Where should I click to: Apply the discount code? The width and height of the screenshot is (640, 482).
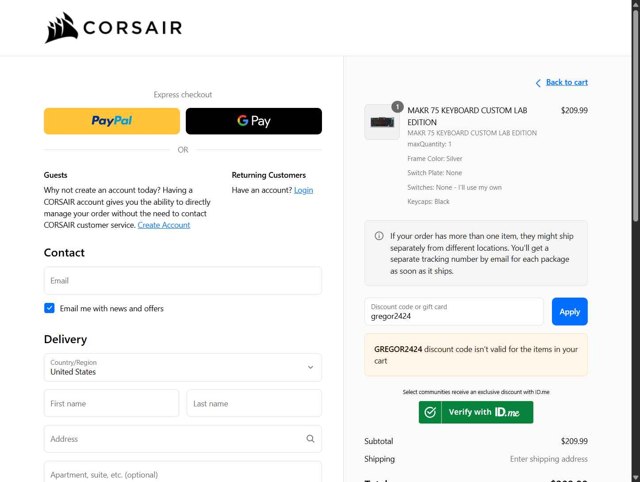(x=569, y=312)
